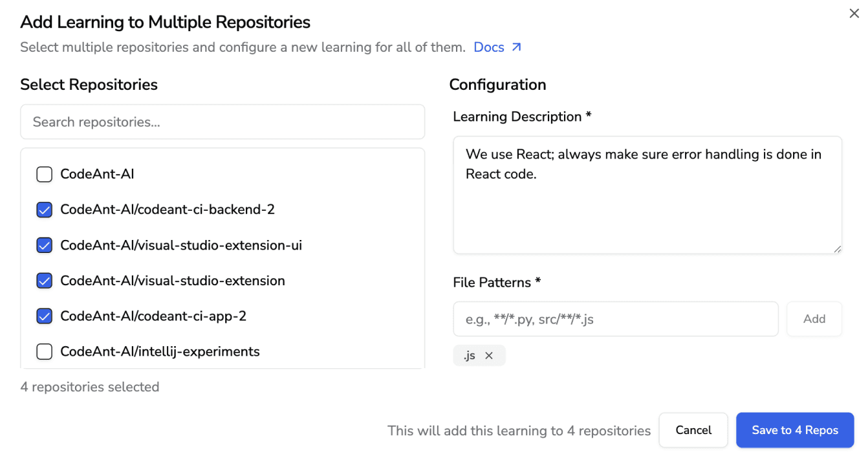Click the Cancel button

[x=693, y=430]
